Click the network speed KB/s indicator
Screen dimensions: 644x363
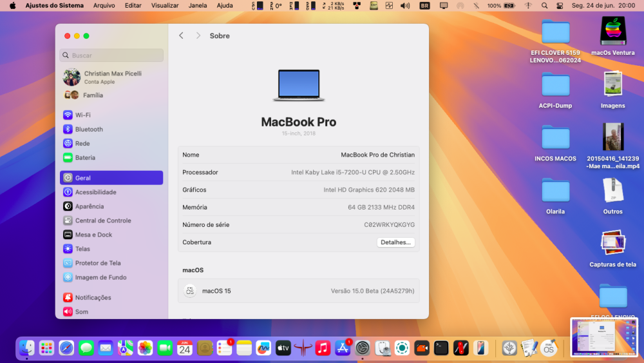click(x=333, y=5)
